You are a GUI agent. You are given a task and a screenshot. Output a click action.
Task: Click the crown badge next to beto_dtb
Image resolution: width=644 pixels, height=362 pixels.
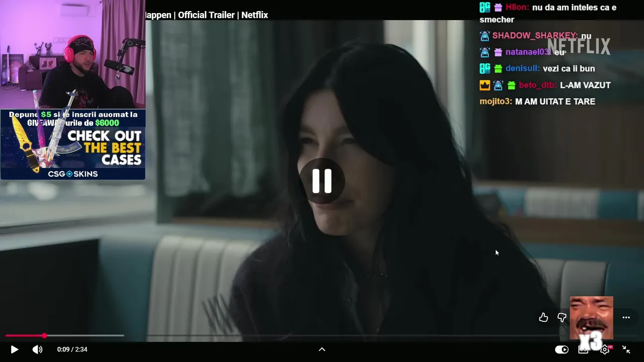pyautogui.click(x=485, y=85)
